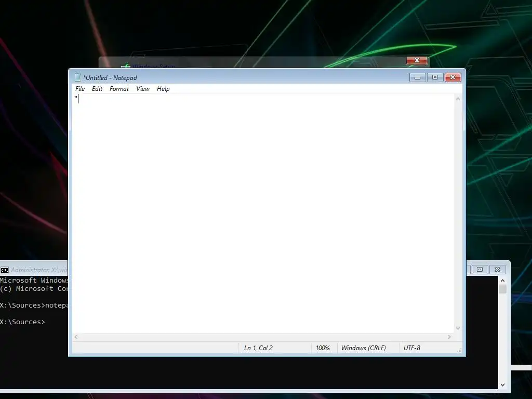Close the Untitled Notepad window
This screenshot has width=532, height=399.
(453, 78)
